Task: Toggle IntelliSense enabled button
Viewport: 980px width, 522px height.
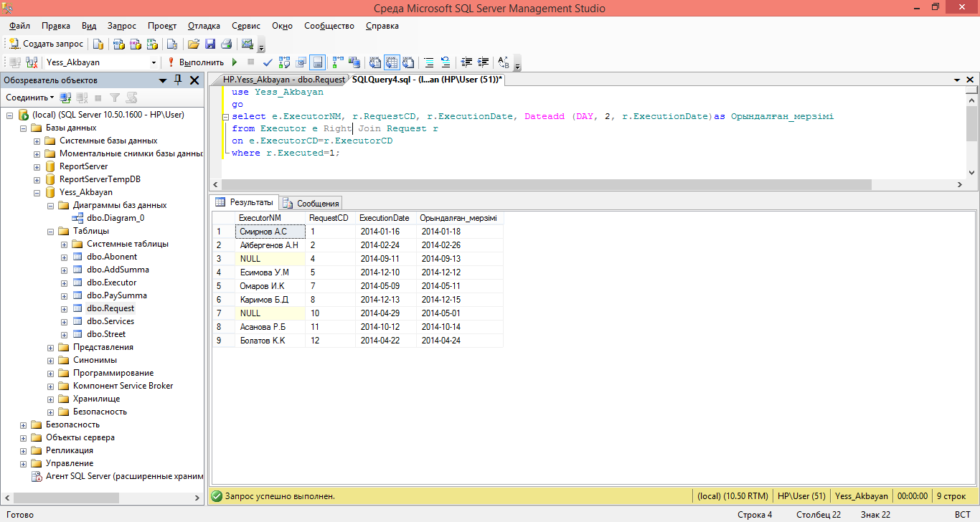Action: (318, 62)
